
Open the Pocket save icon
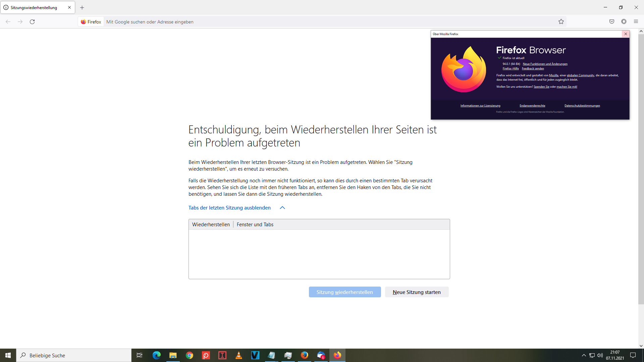pos(612,22)
